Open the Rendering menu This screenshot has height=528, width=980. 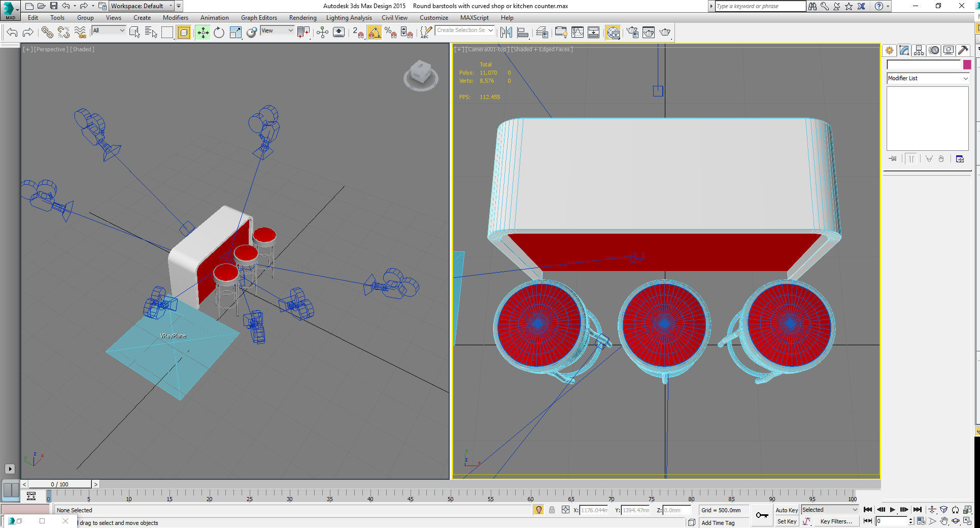pyautogui.click(x=303, y=18)
